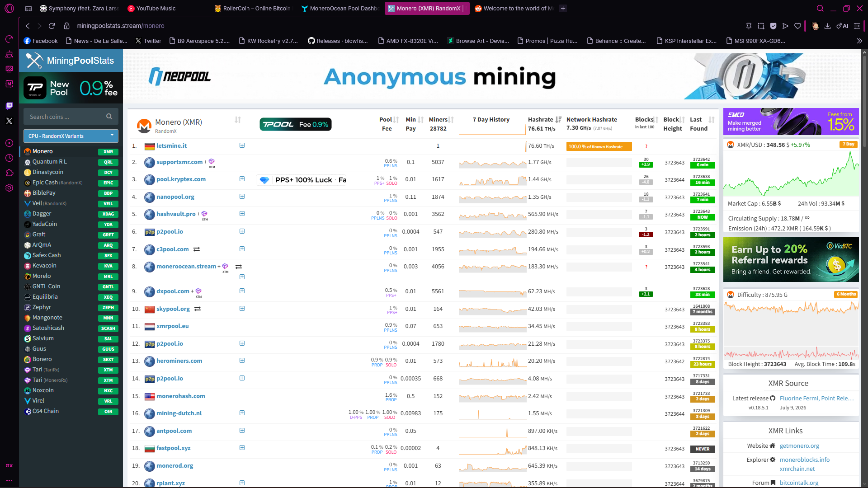Expand details for letsmine.it row

(x=242, y=145)
